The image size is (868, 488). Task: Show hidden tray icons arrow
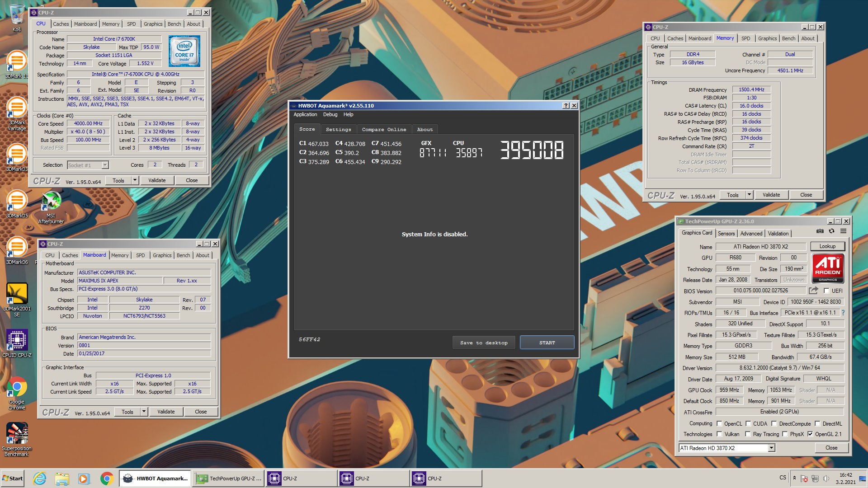pyautogui.click(x=794, y=478)
